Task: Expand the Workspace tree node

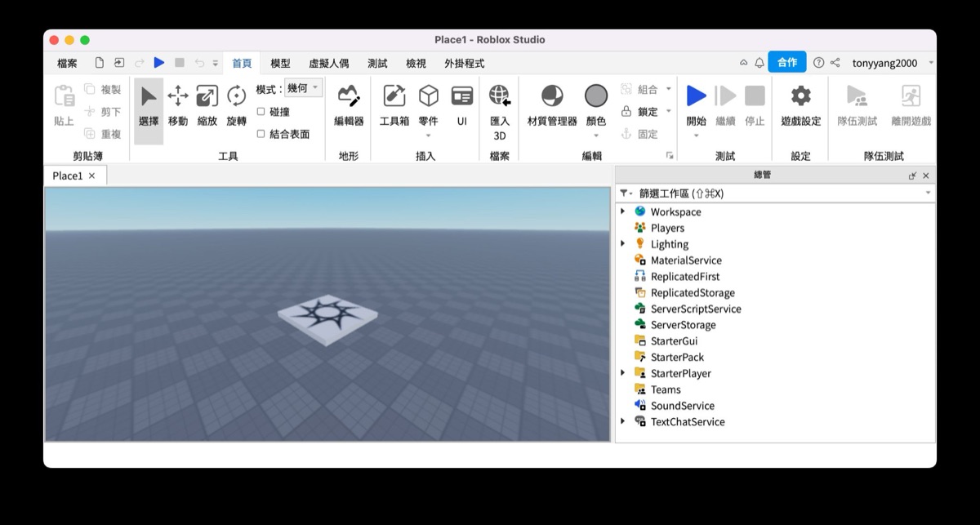Action: pos(623,211)
